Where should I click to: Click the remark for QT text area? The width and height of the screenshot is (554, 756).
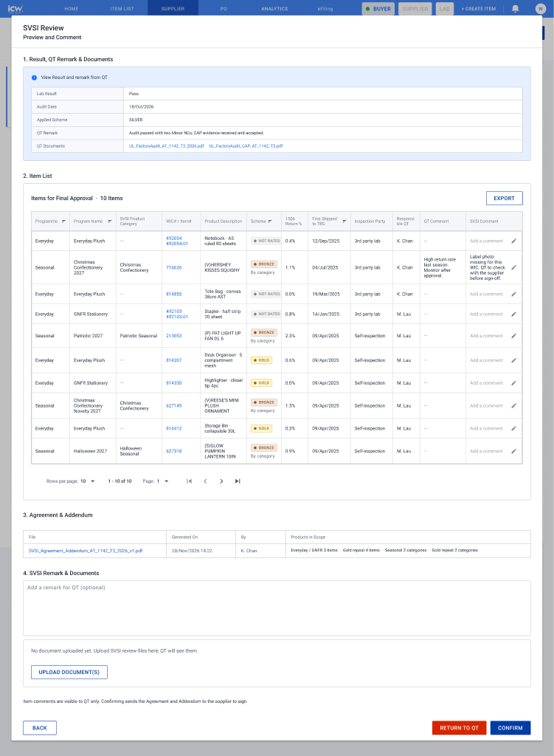[277, 608]
